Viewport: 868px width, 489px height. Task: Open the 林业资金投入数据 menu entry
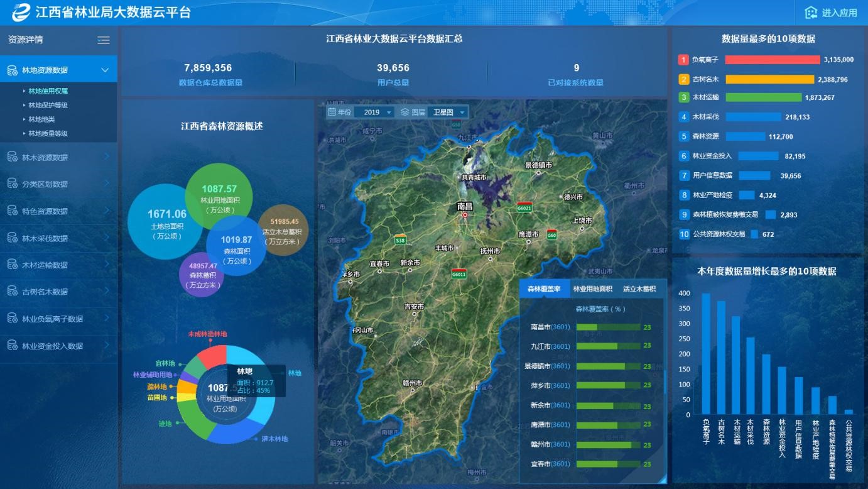click(58, 346)
